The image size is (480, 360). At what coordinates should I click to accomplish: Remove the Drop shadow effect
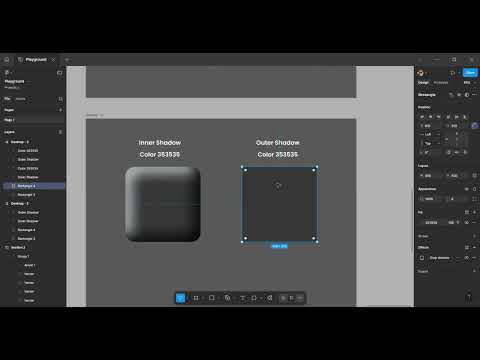[474, 258]
